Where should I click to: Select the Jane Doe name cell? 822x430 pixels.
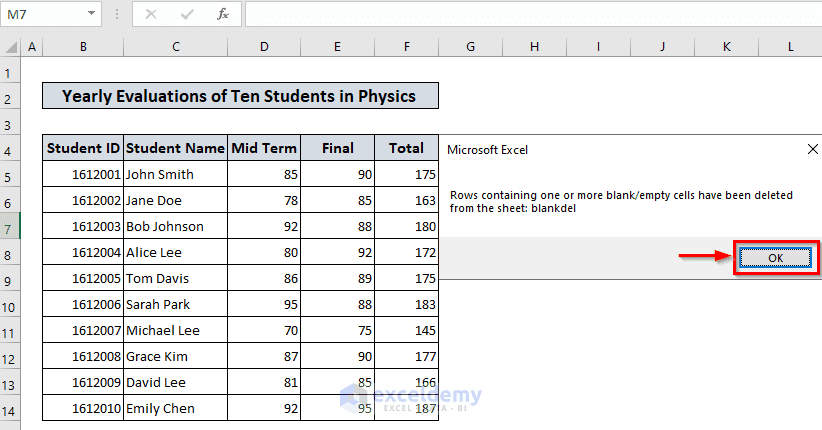pos(176,200)
